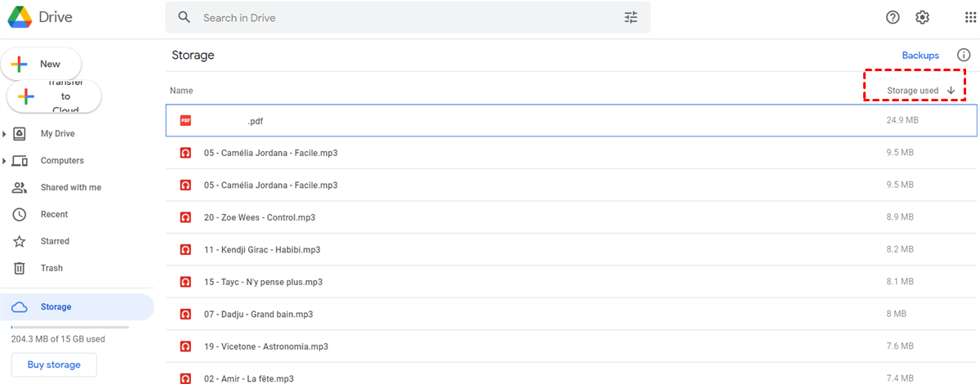
Task: Open the help question mark icon
Action: click(893, 17)
